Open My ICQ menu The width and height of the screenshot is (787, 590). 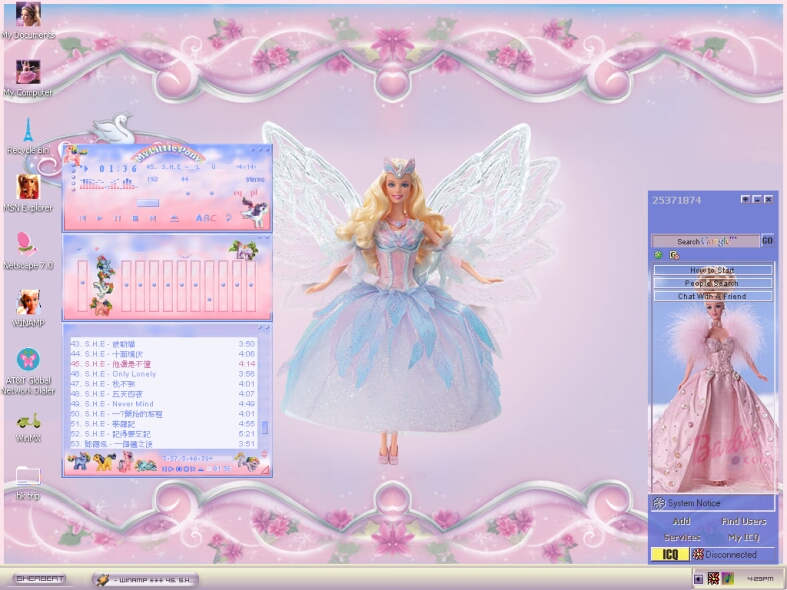pos(743,537)
